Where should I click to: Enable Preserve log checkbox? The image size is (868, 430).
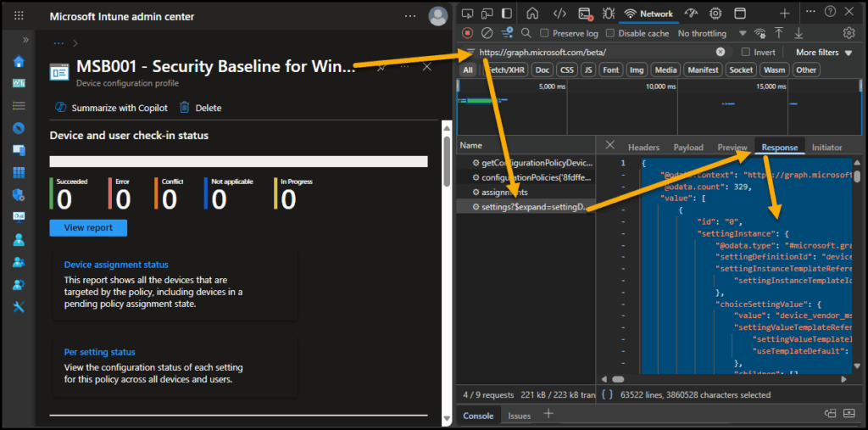(544, 33)
